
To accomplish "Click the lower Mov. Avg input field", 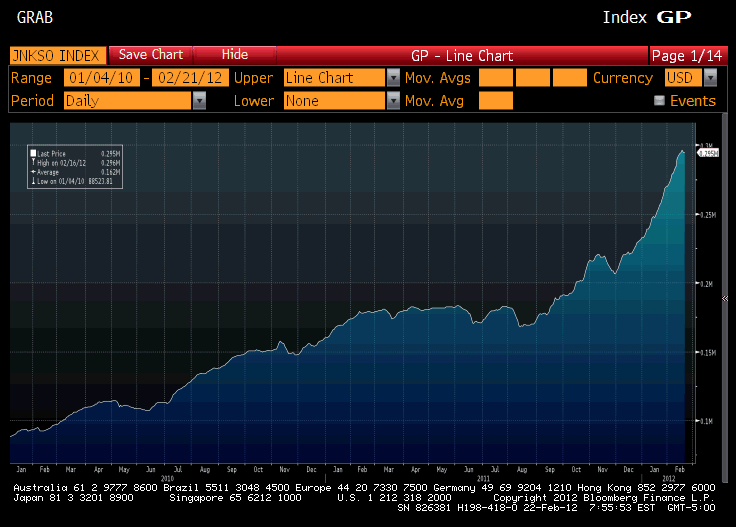I will (496, 101).
